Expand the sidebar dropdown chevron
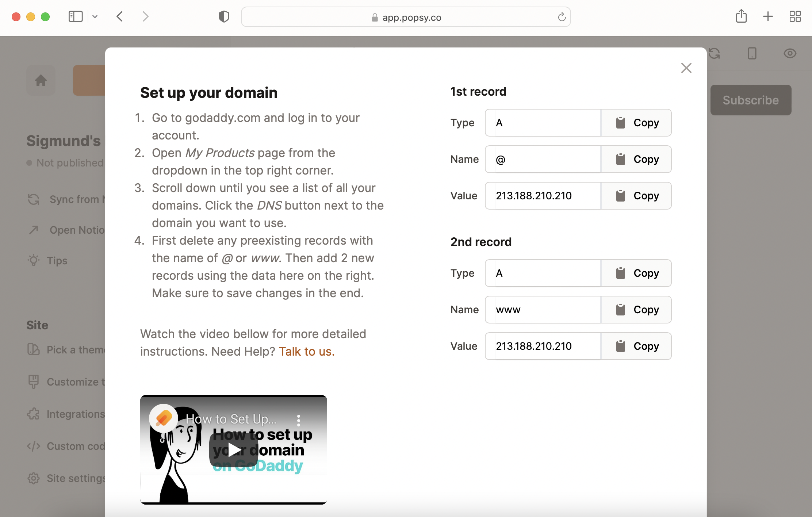 coord(95,16)
